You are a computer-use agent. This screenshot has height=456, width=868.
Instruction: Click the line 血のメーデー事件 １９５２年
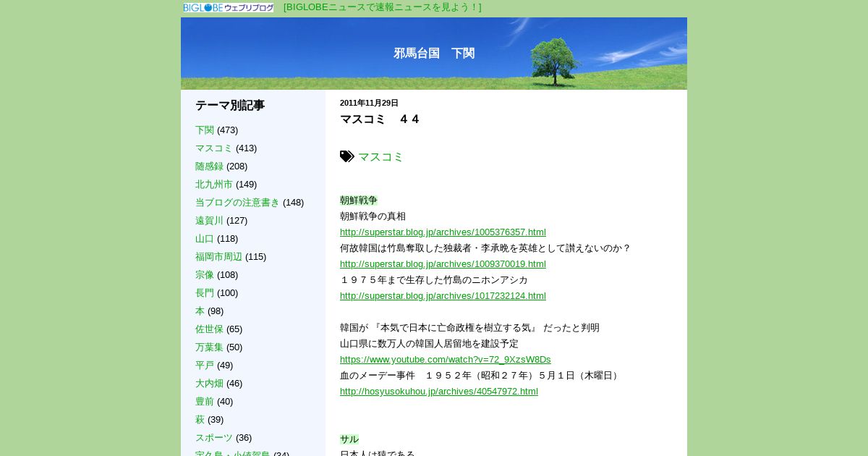480,376
